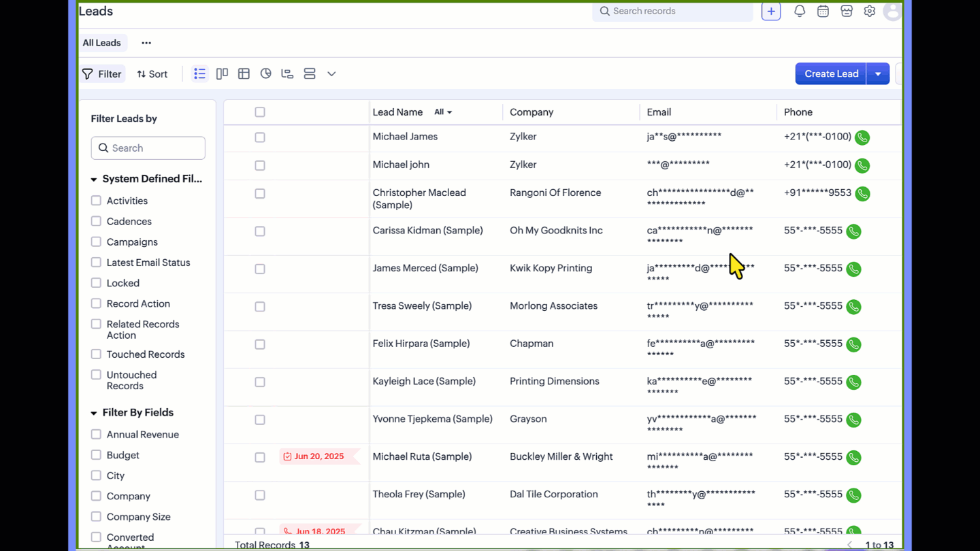This screenshot has width=980, height=551.
Task: Check the City field filter
Action: pos(96,475)
